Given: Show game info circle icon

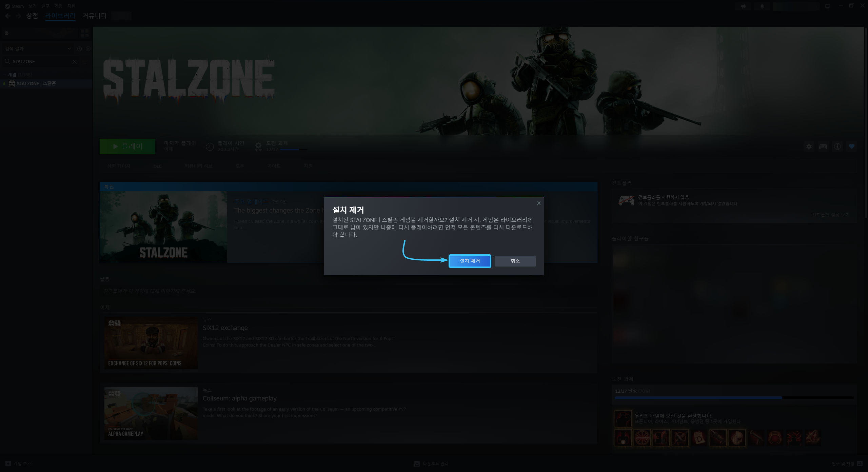Looking at the screenshot, I should tap(837, 146).
